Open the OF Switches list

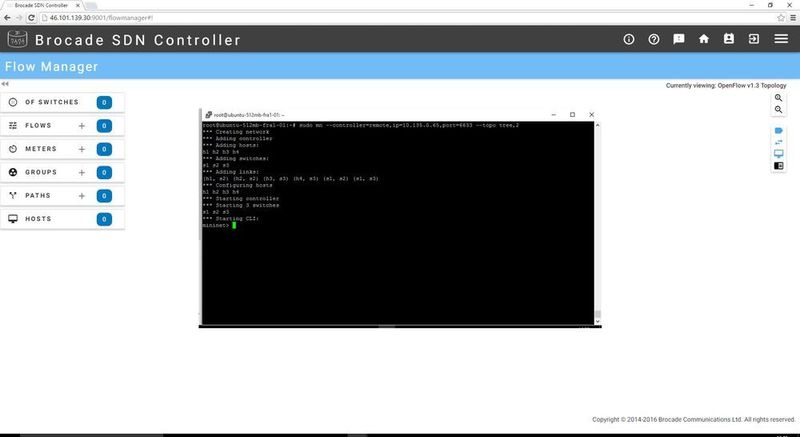pos(62,102)
